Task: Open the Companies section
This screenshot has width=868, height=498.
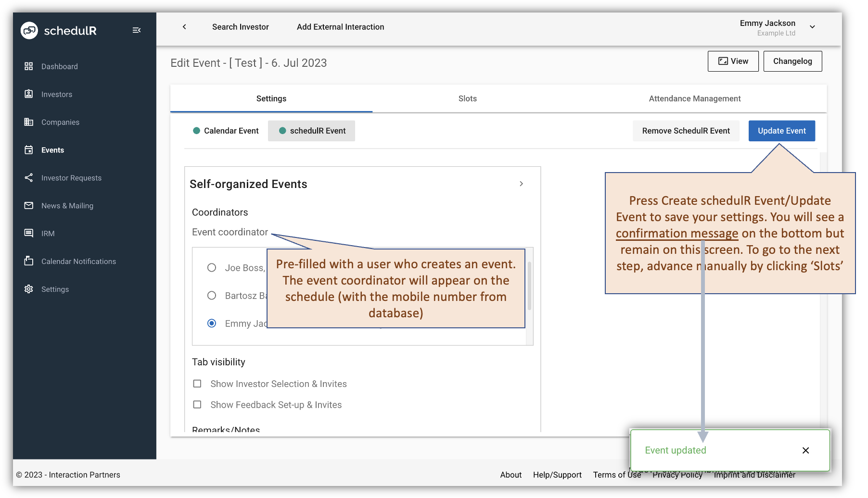Action: pyautogui.click(x=60, y=122)
